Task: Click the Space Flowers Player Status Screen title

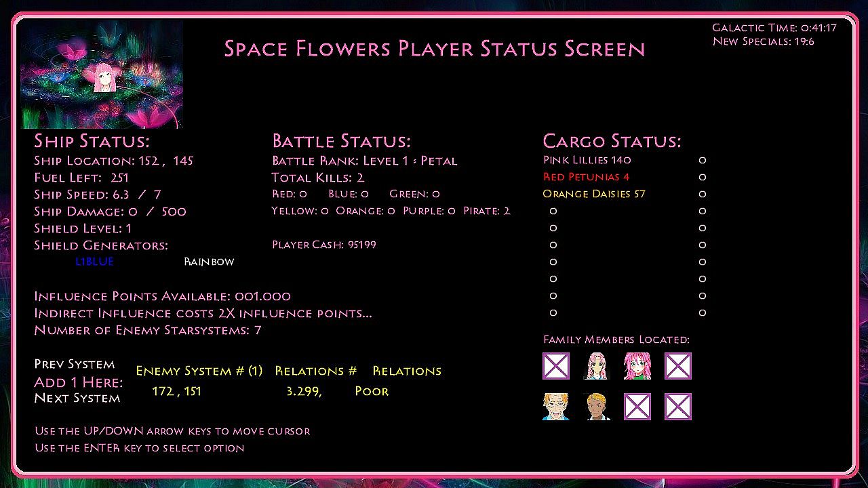Action: [435, 49]
